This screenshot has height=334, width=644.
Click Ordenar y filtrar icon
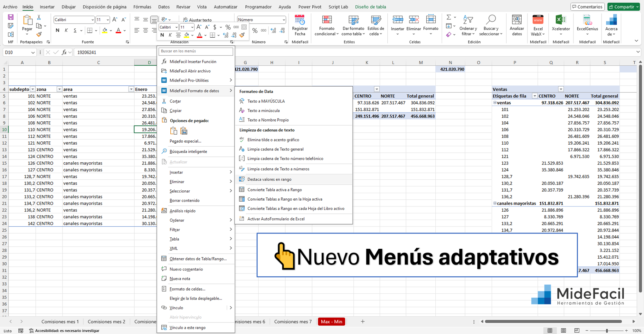click(x=468, y=20)
